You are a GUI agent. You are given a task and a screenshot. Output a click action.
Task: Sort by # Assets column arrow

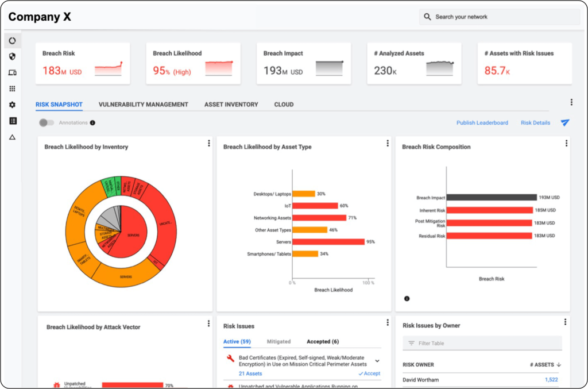click(x=559, y=365)
